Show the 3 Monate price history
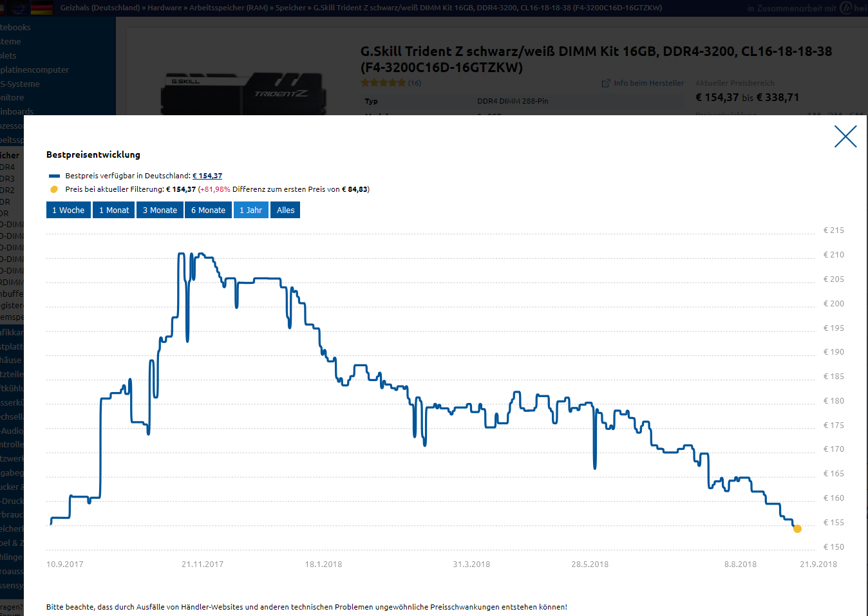The height and width of the screenshot is (616, 868). point(160,210)
